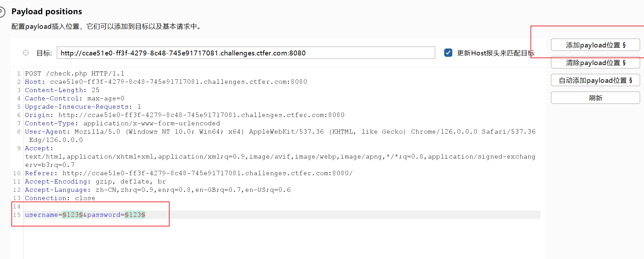Click the Origin header line
The image size is (644, 259).
coord(184,115)
